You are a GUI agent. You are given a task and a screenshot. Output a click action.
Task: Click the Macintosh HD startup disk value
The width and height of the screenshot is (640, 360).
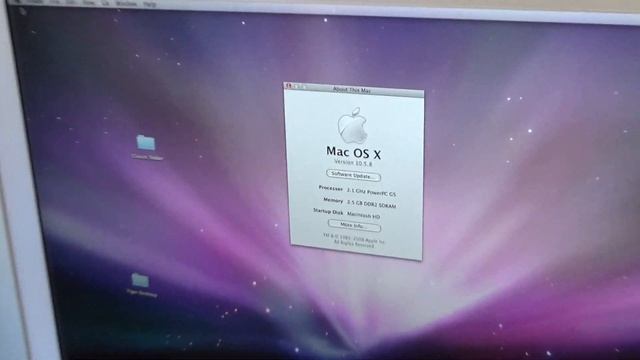(x=363, y=215)
